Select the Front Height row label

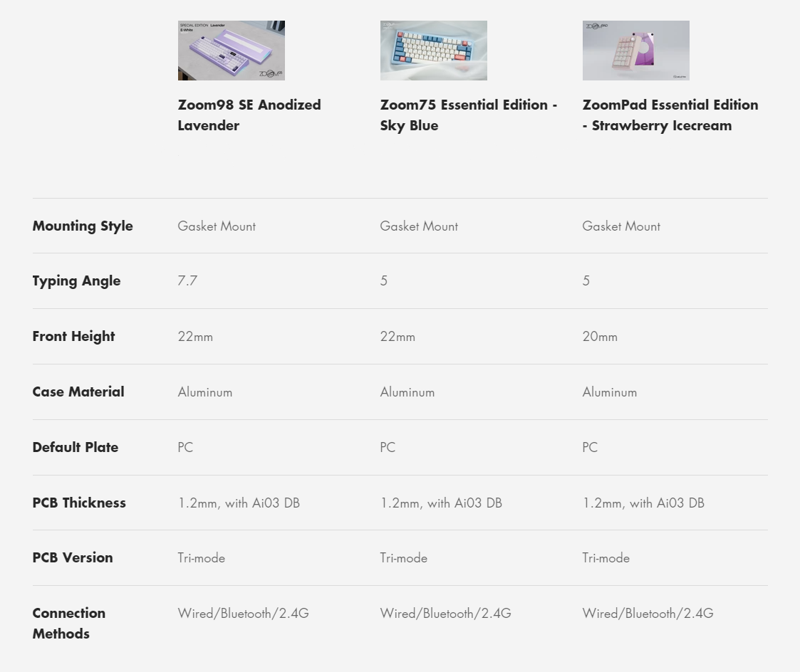click(x=73, y=337)
